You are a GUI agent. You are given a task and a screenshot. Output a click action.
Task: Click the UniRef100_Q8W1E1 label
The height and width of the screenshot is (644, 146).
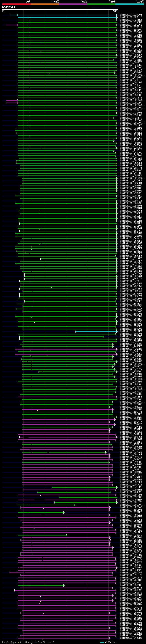(131, 175)
